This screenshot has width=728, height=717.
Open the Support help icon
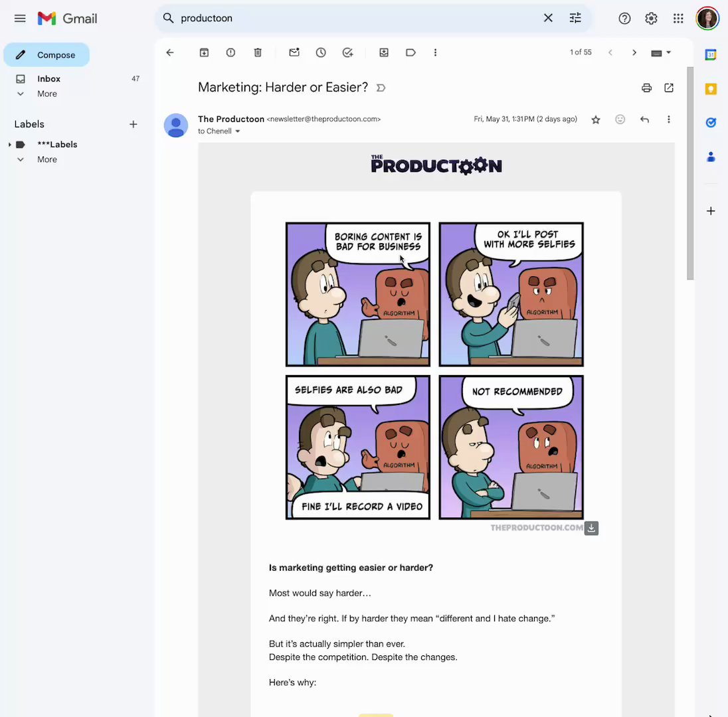coord(624,19)
